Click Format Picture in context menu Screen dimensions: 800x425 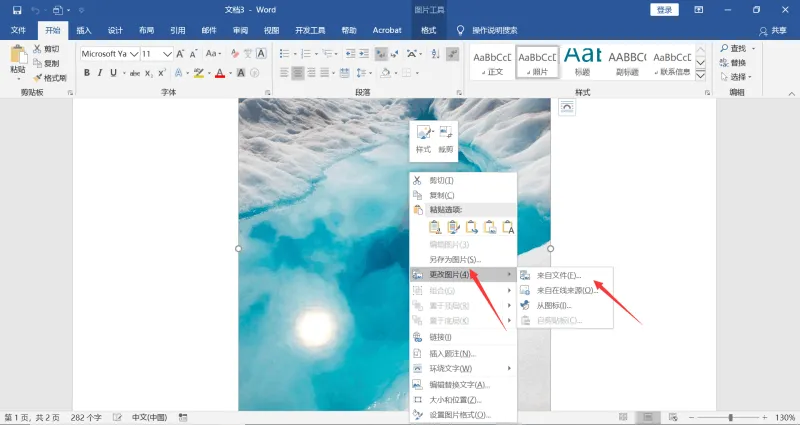pos(463,415)
